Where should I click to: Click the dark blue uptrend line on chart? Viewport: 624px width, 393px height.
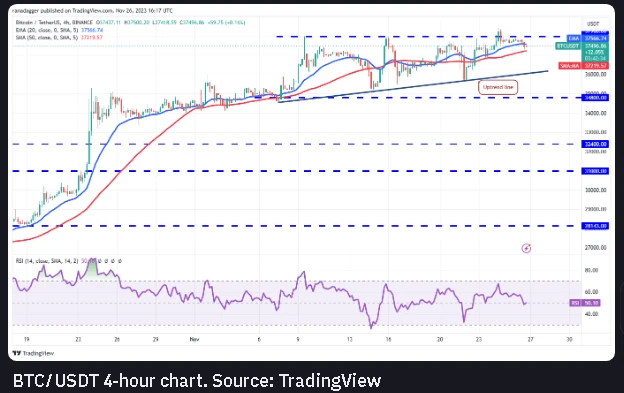[x=413, y=86]
